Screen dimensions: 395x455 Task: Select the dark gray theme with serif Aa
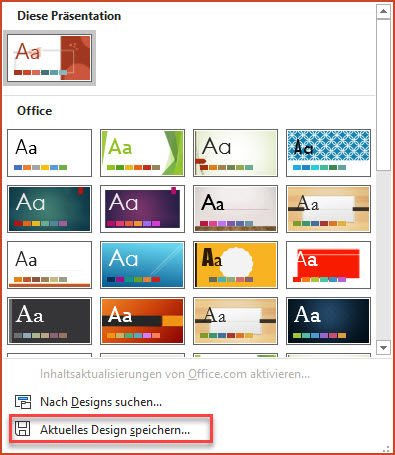49,321
